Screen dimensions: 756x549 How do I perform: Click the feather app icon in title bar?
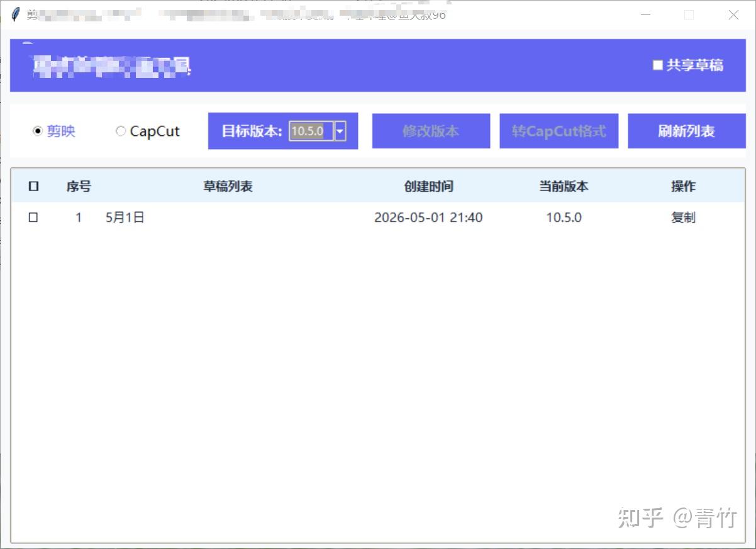(16, 14)
